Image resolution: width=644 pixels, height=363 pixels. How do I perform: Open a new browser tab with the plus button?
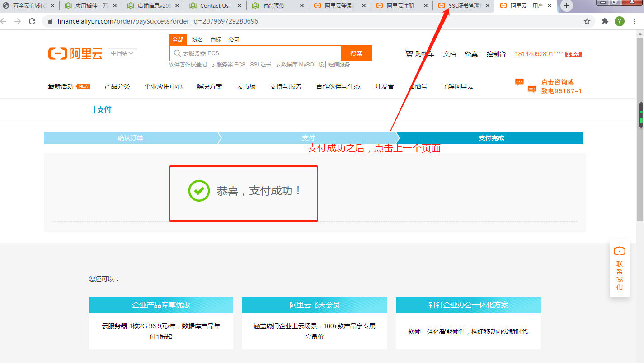(x=567, y=6)
